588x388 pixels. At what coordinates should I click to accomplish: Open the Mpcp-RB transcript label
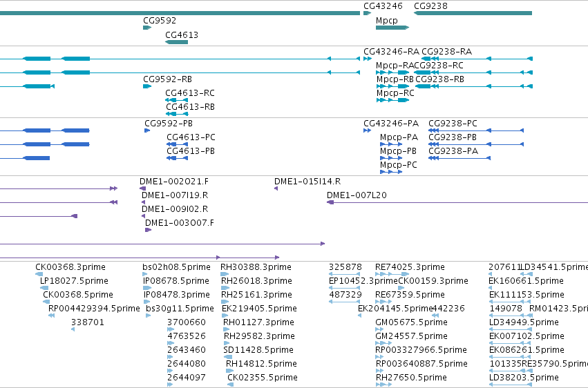click(x=395, y=79)
